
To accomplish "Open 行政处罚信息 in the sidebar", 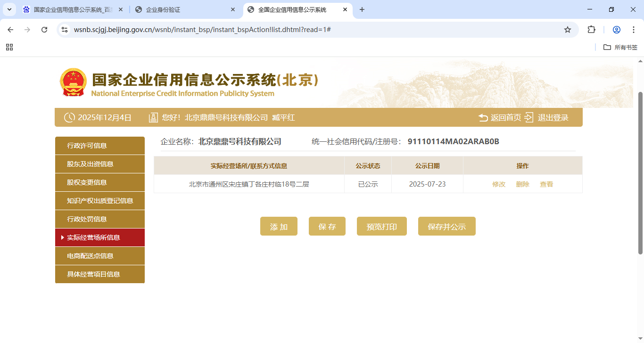I will (x=100, y=219).
